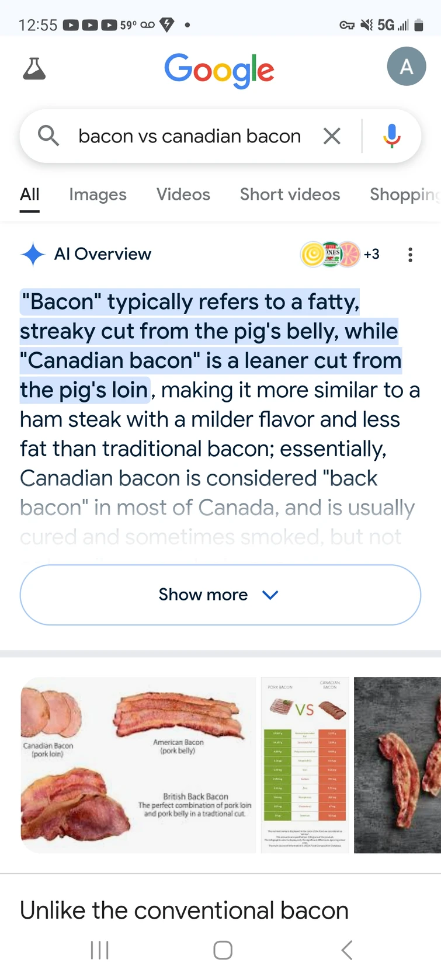This screenshot has height=980, width=441.
Task: Tap the magnifying glass search icon
Action: click(48, 136)
